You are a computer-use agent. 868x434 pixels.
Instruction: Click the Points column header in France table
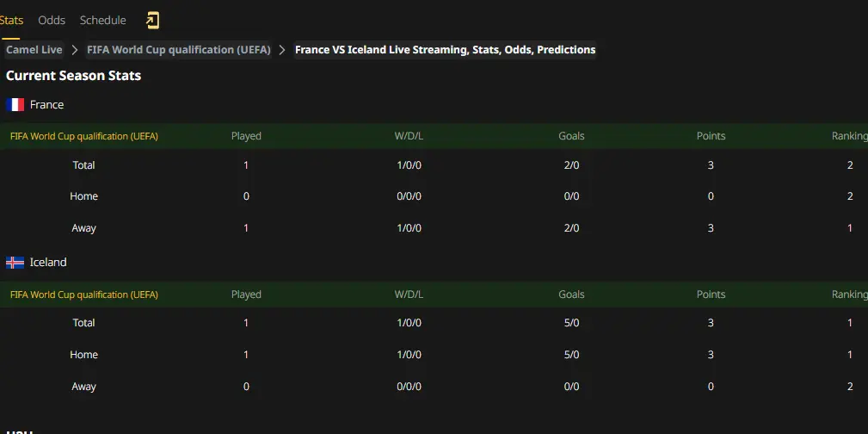click(711, 136)
